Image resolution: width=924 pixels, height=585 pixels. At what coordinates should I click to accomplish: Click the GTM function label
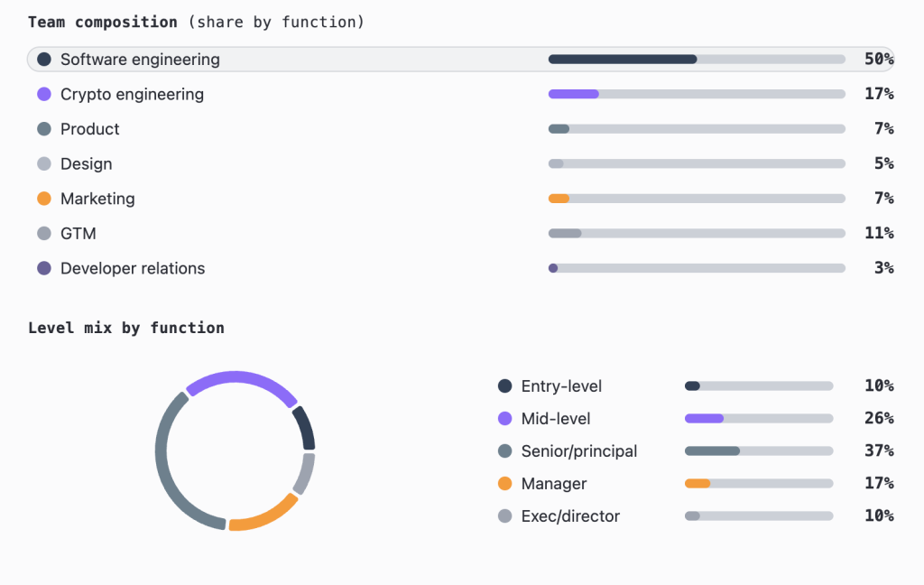coord(79,234)
